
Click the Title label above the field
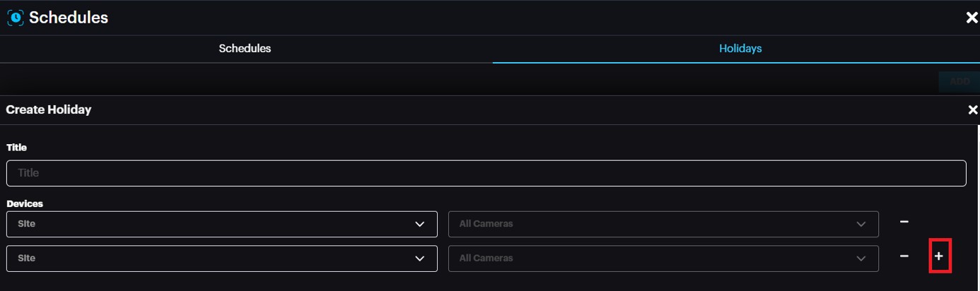(16, 148)
